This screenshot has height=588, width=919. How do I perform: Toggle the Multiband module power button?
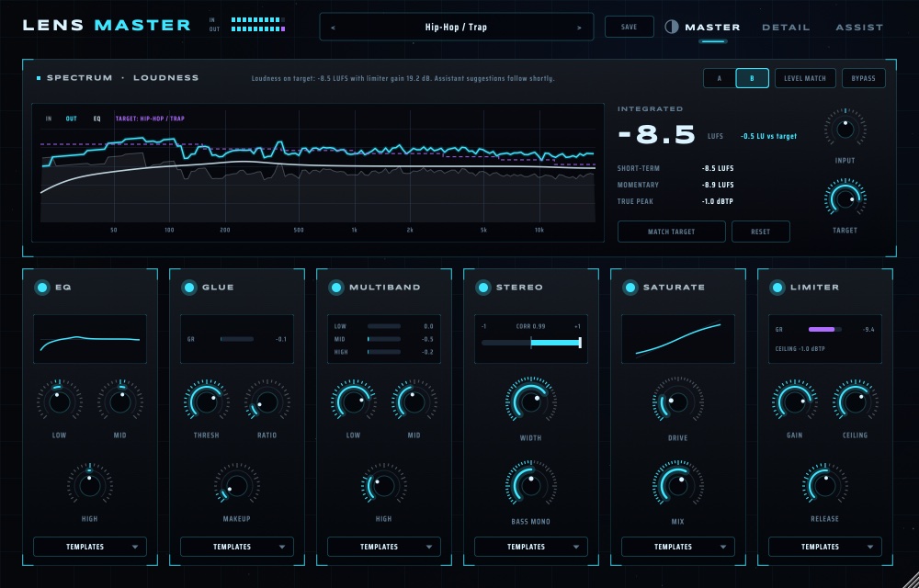[x=335, y=288]
